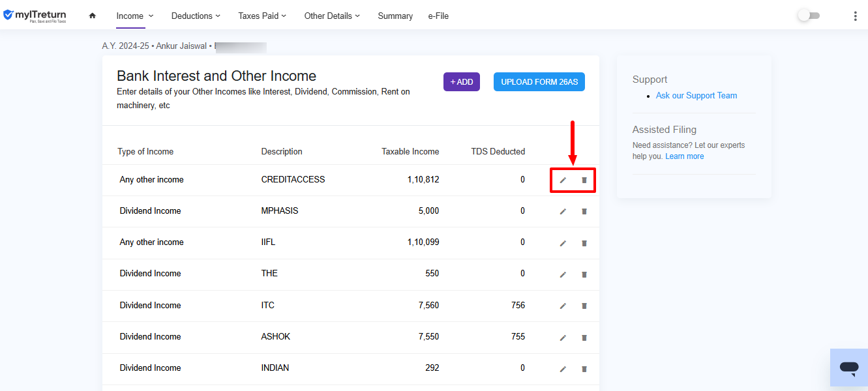Delete the ASHOK dividend entry

point(584,338)
